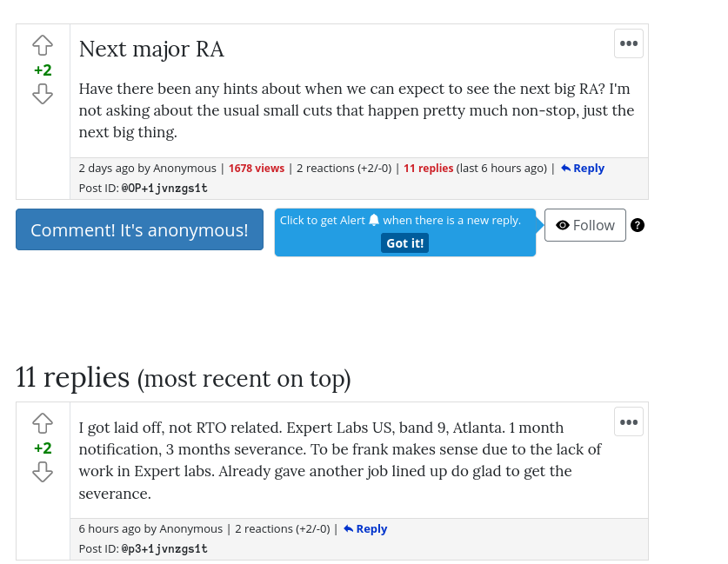Viewport: 728px width, 564px height.
Task: Select the post ID @OP+1jvnzgs1t
Action: pyautogui.click(x=164, y=189)
